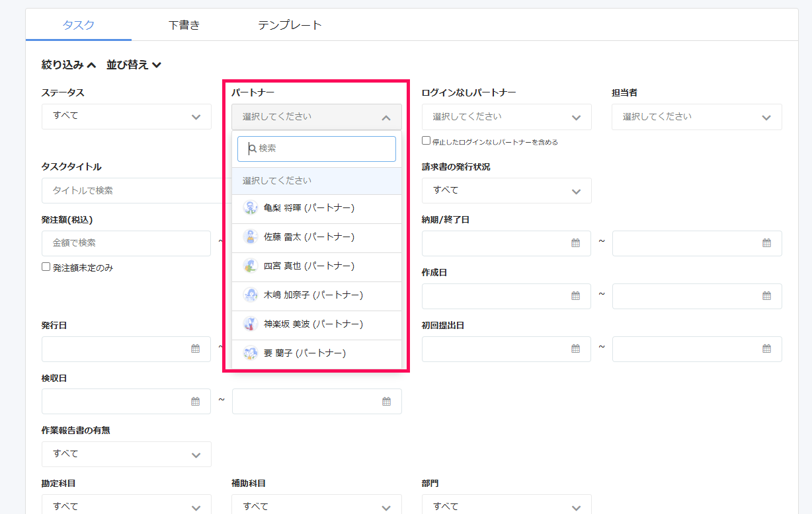Open the 請求書の発行状況 dropdown

coord(507,190)
